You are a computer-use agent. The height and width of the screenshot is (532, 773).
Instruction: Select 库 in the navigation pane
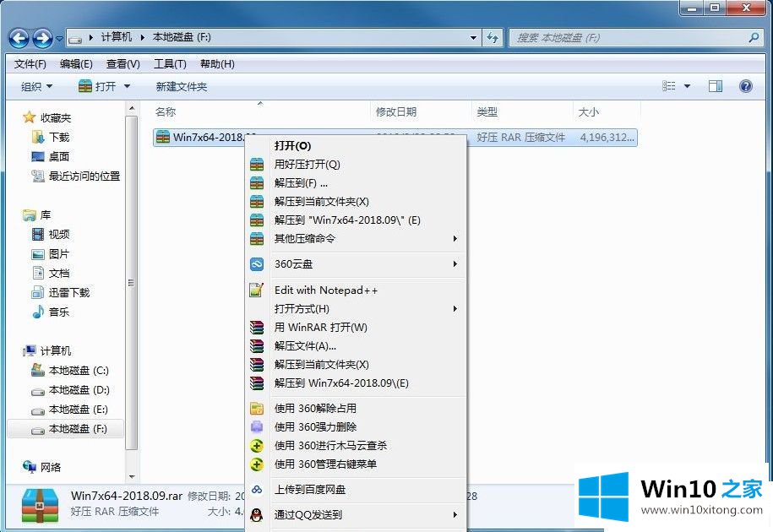pyautogui.click(x=37, y=214)
